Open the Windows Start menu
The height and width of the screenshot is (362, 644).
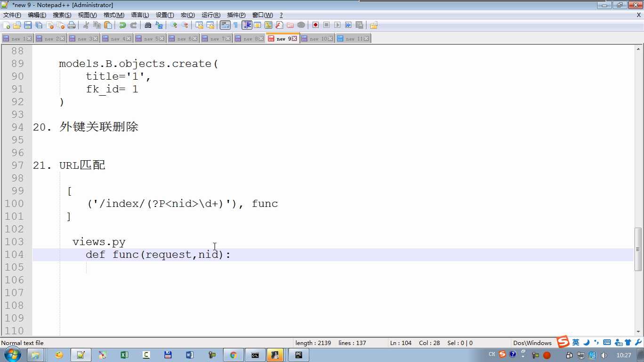[12, 355]
